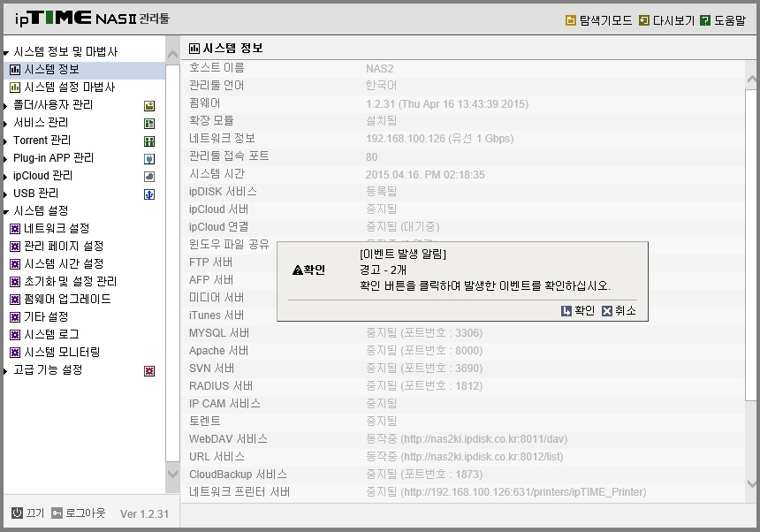Viewport: 760px width, 532px height.
Task: Open 네트워크 설정 menu item
Action: 57,228
